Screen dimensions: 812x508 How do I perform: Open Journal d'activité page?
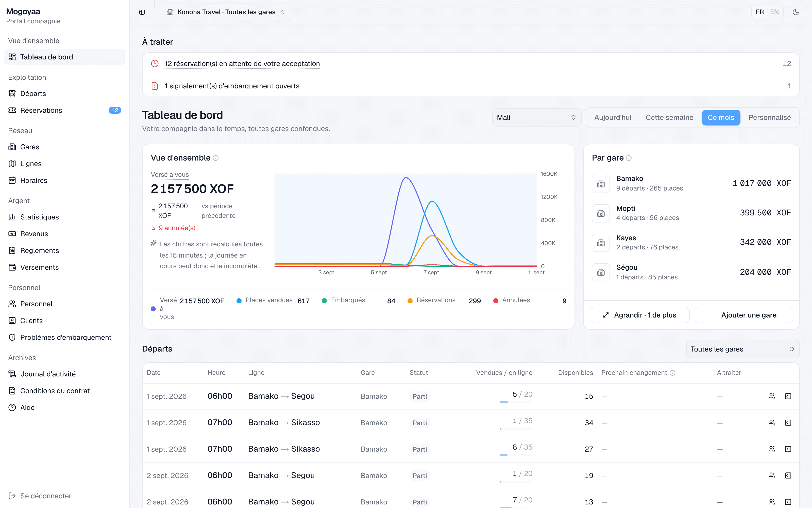pyautogui.click(x=64, y=374)
